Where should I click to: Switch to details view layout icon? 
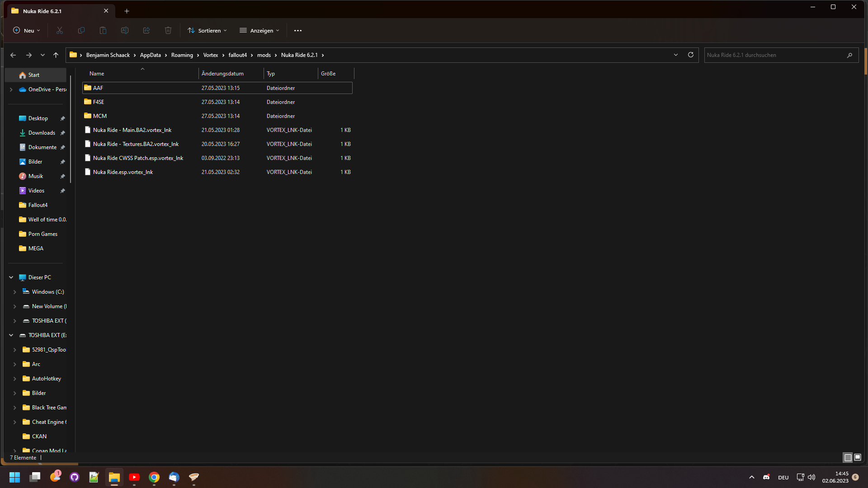pyautogui.click(x=848, y=457)
